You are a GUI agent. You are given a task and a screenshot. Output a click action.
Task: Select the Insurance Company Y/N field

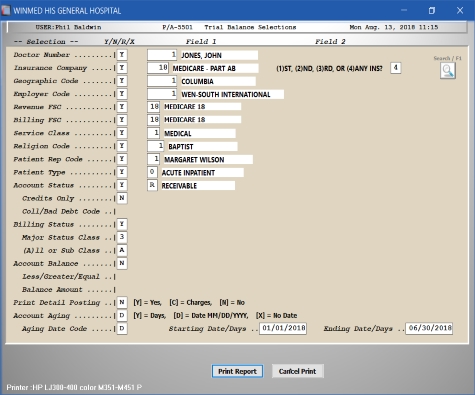pos(122,68)
